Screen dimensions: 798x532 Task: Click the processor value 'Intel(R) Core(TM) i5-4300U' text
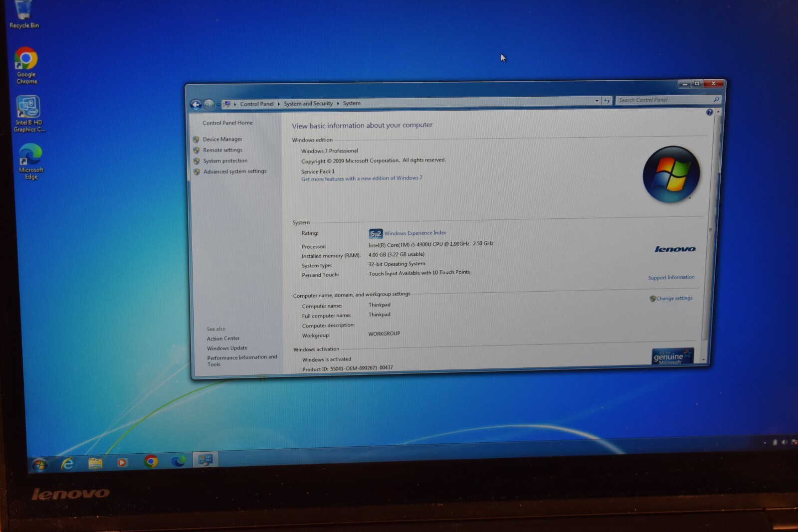point(431,244)
